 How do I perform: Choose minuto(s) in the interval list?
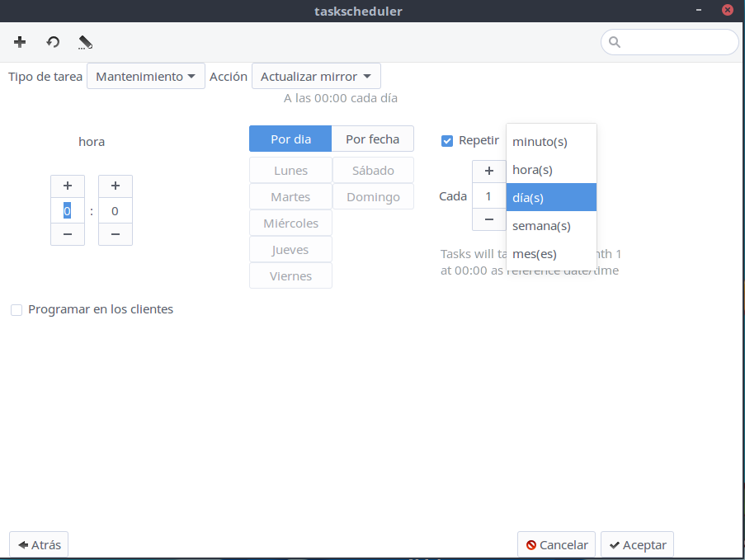pyautogui.click(x=540, y=142)
